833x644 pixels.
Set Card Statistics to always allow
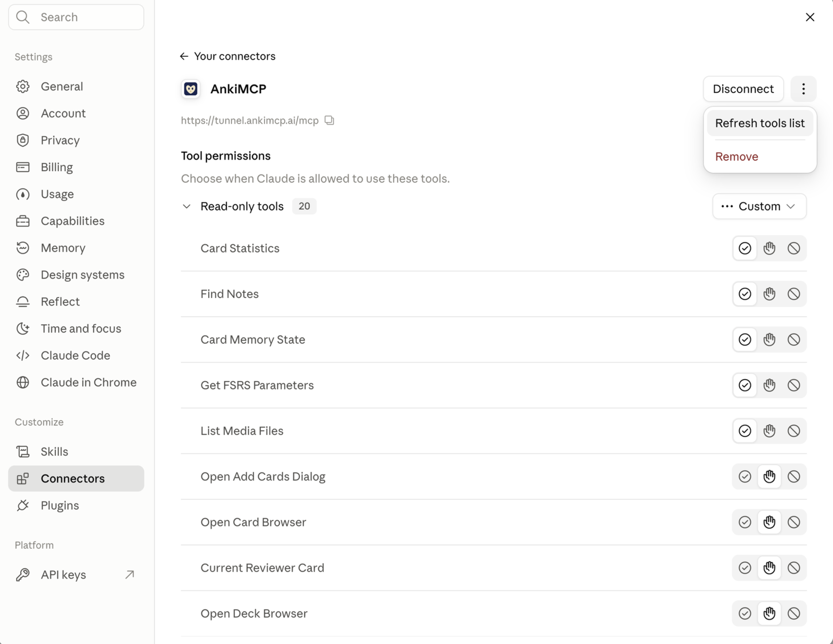(x=745, y=248)
